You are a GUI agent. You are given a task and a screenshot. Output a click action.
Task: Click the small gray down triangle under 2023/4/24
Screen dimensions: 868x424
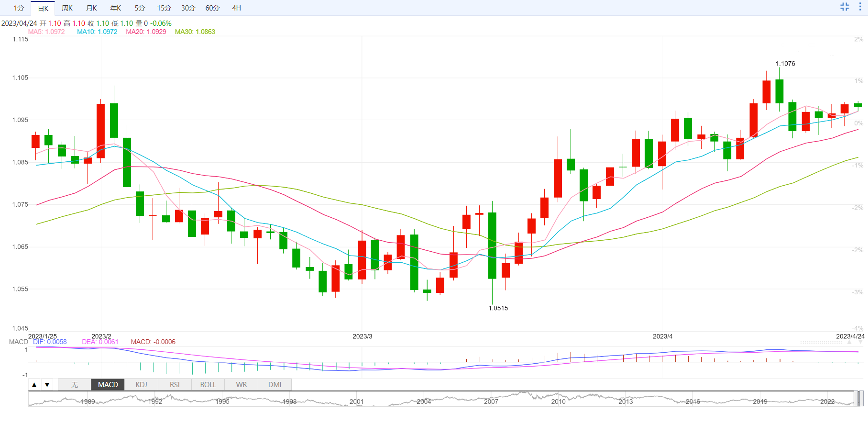pos(861,343)
